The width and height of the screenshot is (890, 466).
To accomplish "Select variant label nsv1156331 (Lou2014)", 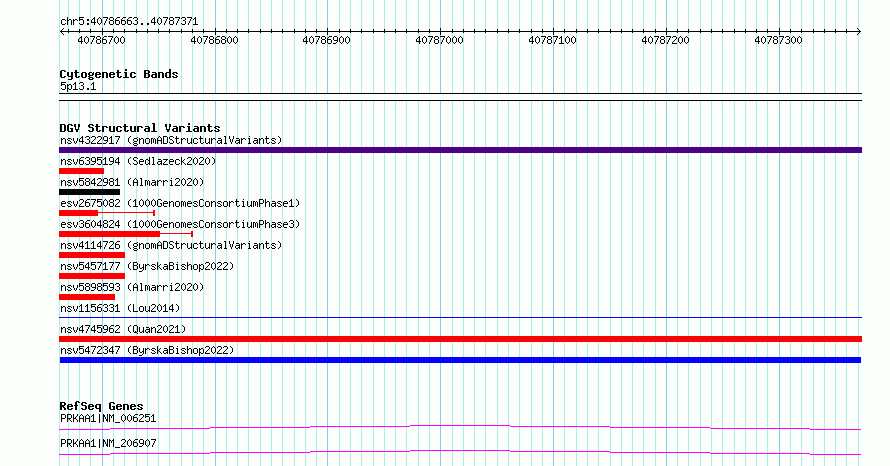I will [120, 308].
